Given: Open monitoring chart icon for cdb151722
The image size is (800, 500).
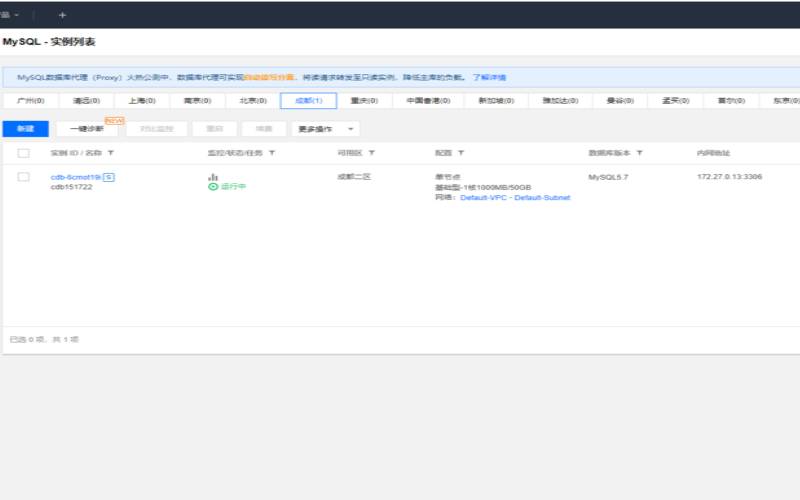Looking at the screenshot, I should point(213,177).
